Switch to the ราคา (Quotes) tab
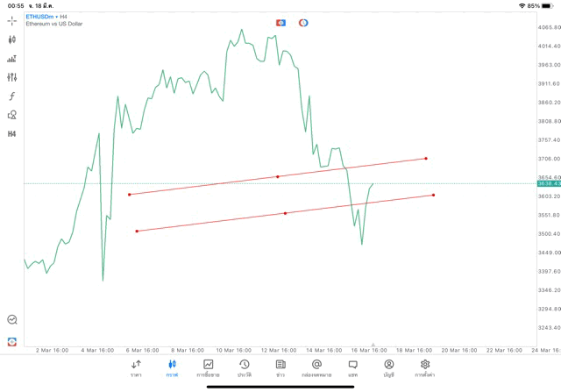 (x=136, y=367)
